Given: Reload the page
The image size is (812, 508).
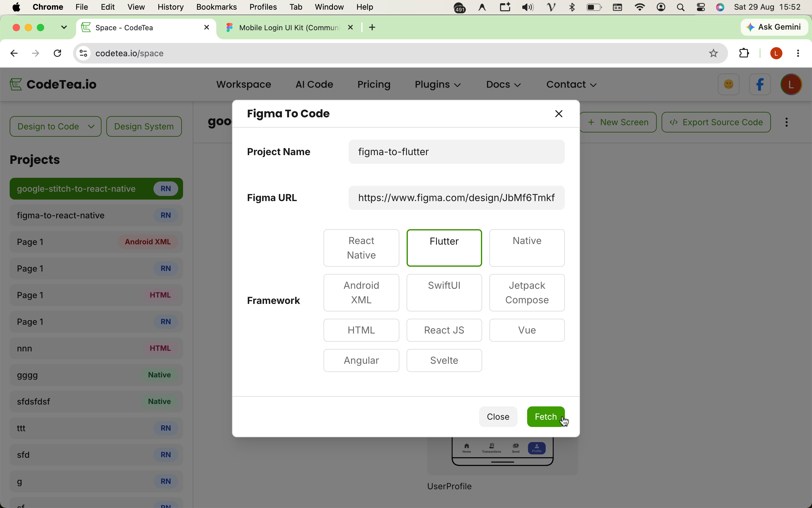Looking at the screenshot, I should 57,53.
